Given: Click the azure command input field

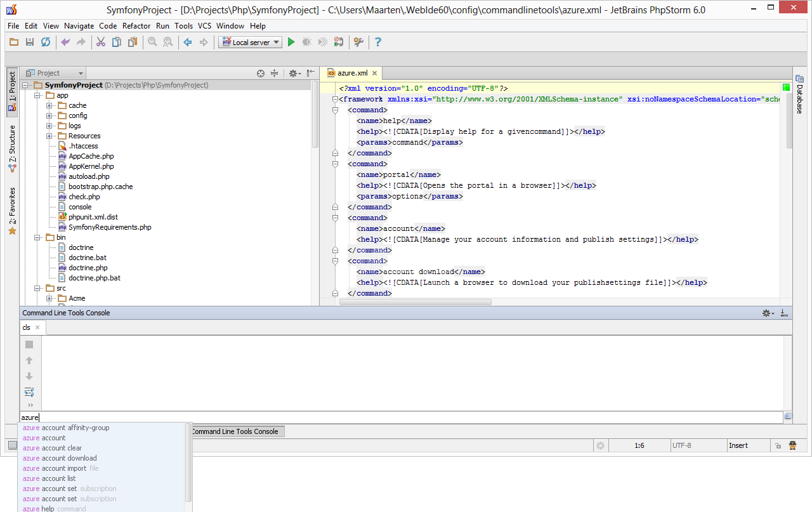Looking at the screenshot, I should click(x=402, y=417).
